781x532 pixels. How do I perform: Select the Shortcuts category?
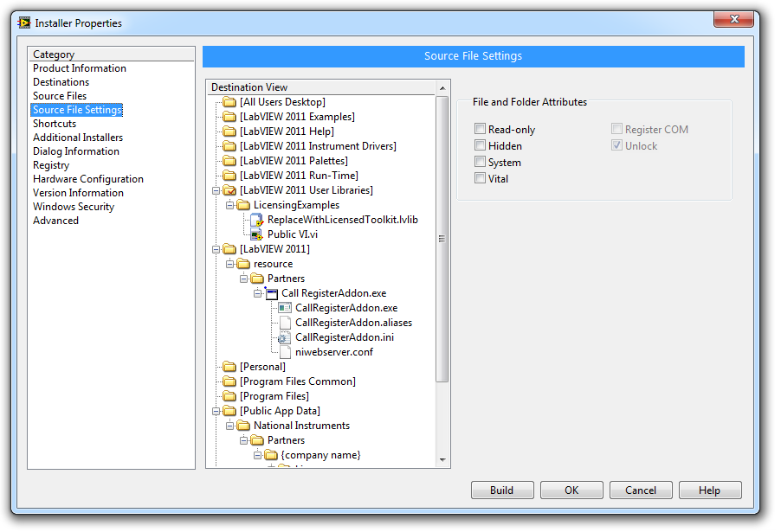point(55,124)
